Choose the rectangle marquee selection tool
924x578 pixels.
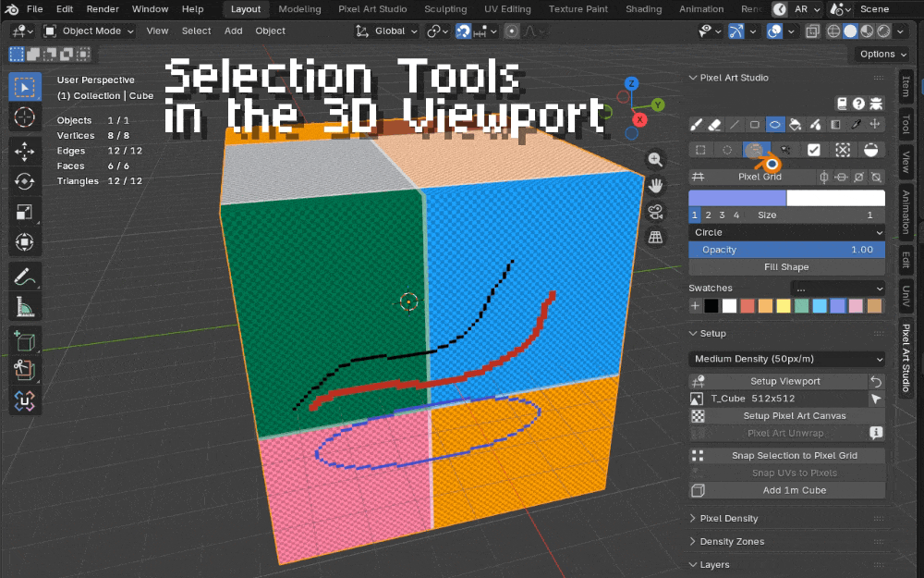pyautogui.click(x=700, y=150)
